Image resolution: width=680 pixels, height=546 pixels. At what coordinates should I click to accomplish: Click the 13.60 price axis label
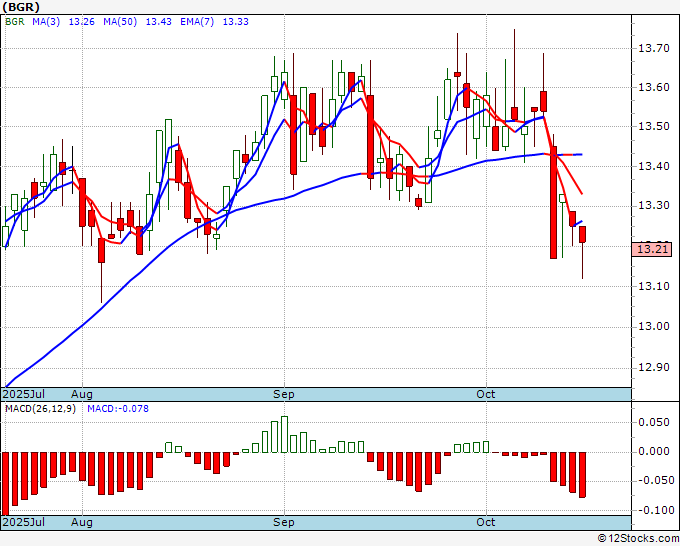tap(654, 88)
